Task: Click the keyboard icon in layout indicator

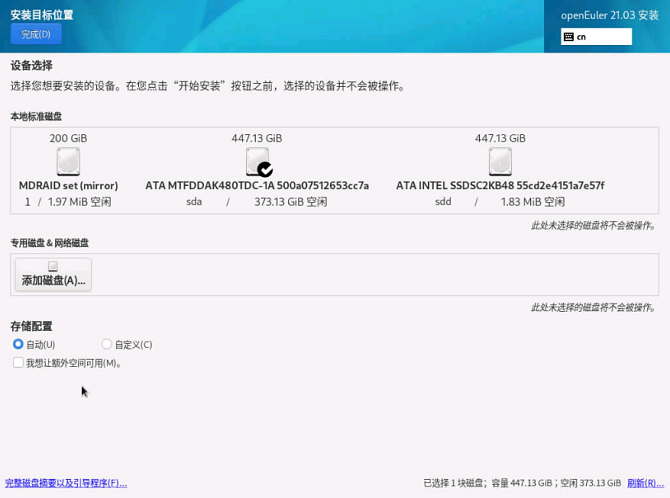Action: click(569, 37)
